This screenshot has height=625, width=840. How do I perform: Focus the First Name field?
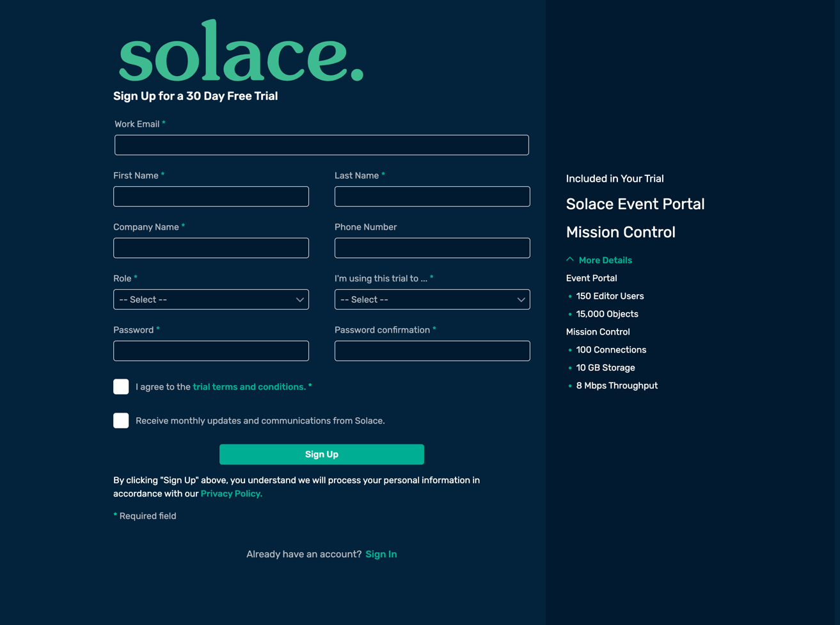point(211,196)
